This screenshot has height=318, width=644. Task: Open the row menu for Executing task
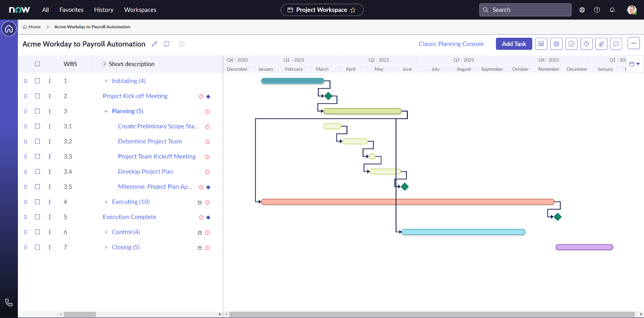point(50,202)
